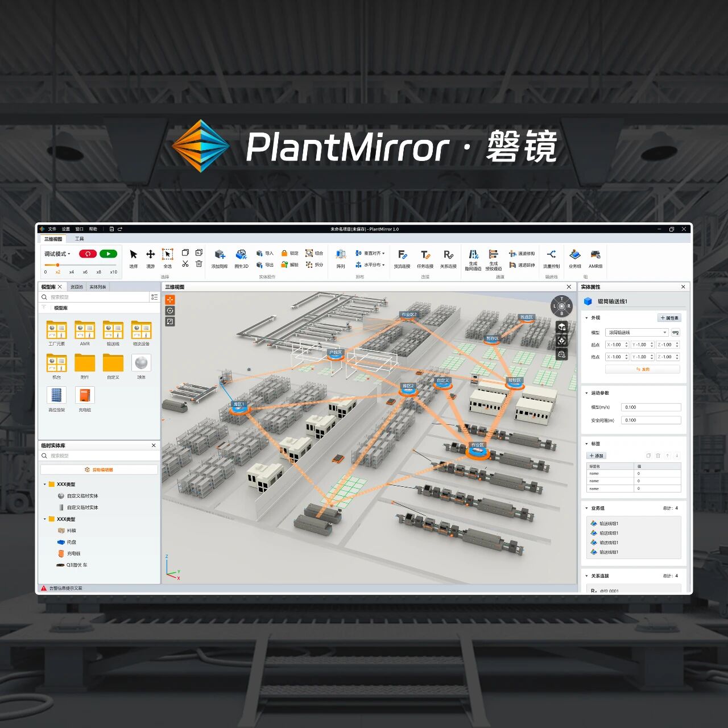Click the scissors cut icon in toolbar

[185, 264]
